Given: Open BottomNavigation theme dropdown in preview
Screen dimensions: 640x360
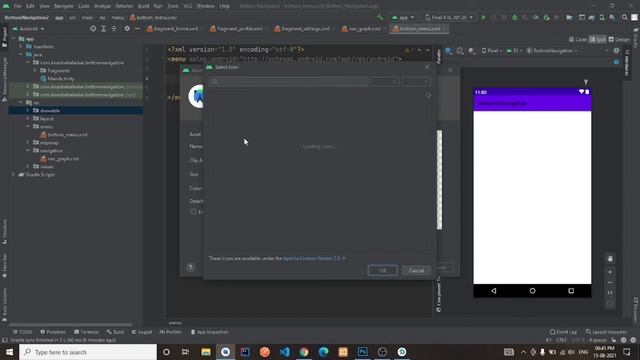Looking at the screenshot, I should 552,51.
